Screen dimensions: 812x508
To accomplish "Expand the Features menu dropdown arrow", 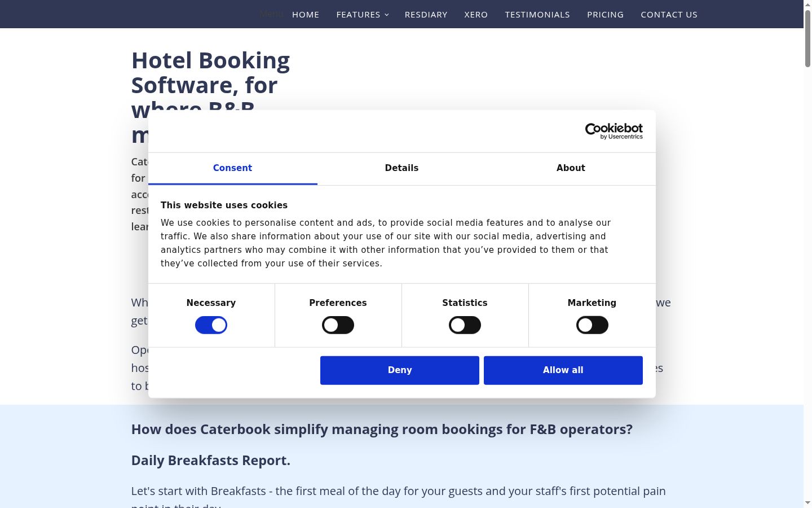I will [387, 15].
